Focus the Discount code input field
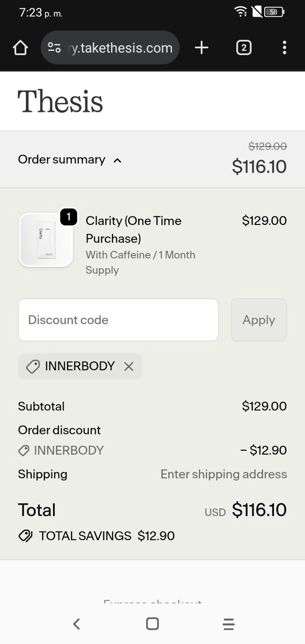305x644 pixels. coord(118,320)
